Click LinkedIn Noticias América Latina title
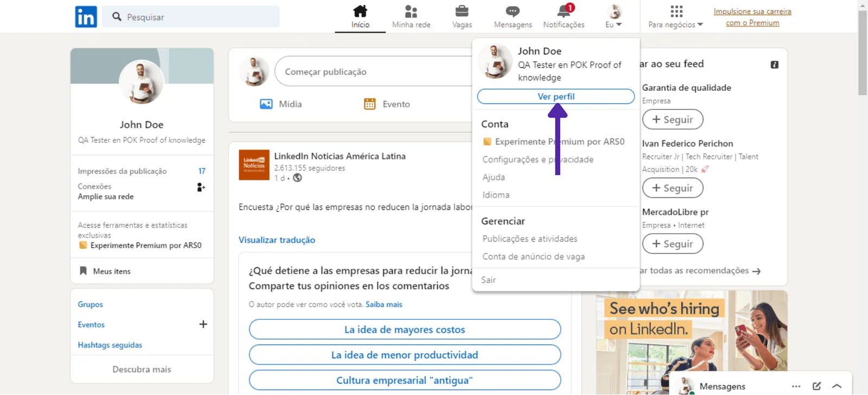The height and width of the screenshot is (395, 868). coord(340,156)
